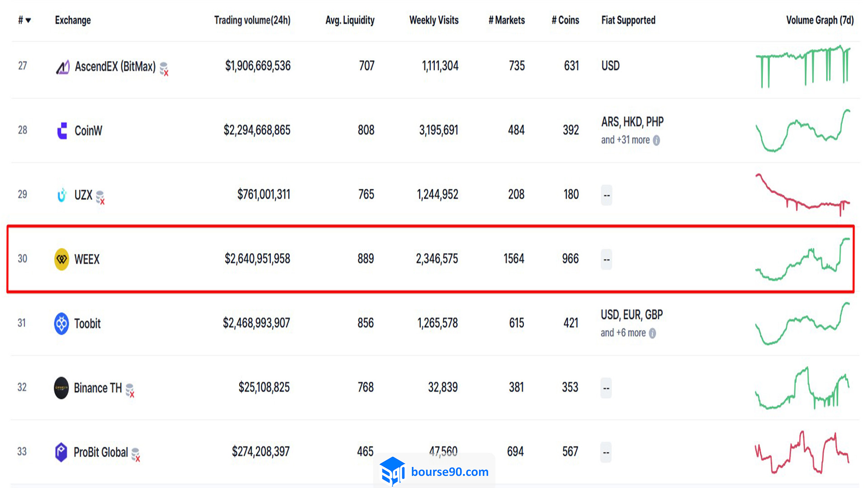The height and width of the screenshot is (488, 868).
Task: Click the AscendEX (BitMax) logo icon
Action: pos(62,67)
